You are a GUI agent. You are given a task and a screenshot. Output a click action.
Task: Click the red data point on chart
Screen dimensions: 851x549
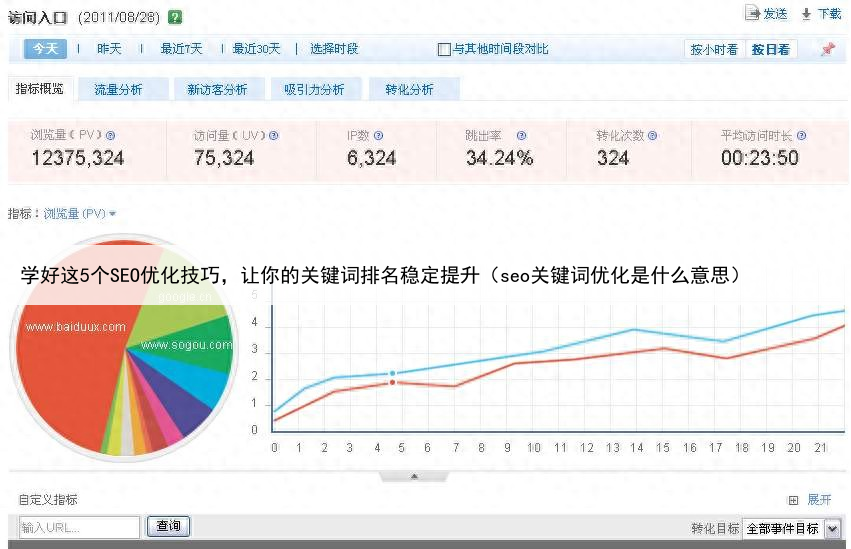tap(392, 382)
